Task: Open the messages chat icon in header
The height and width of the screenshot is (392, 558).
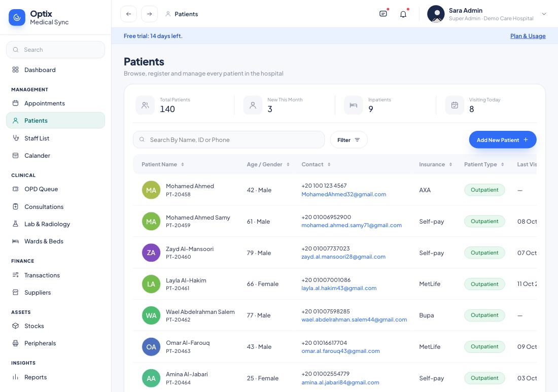Action: [383, 14]
